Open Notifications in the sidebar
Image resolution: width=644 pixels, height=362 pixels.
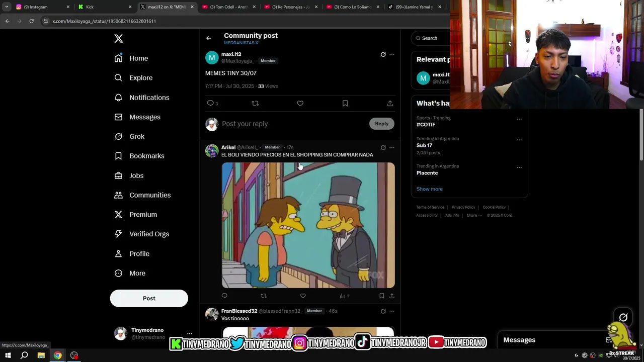pyautogui.click(x=142, y=98)
